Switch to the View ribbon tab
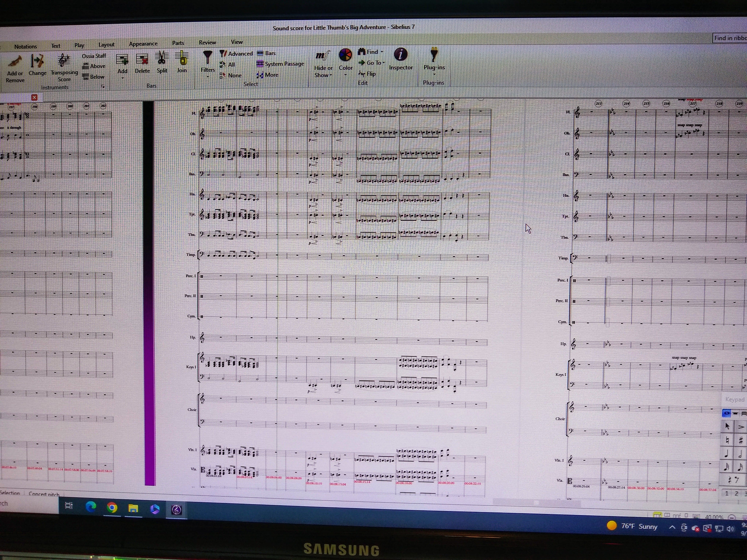The height and width of the screenshot is (560, 747). 237,42
